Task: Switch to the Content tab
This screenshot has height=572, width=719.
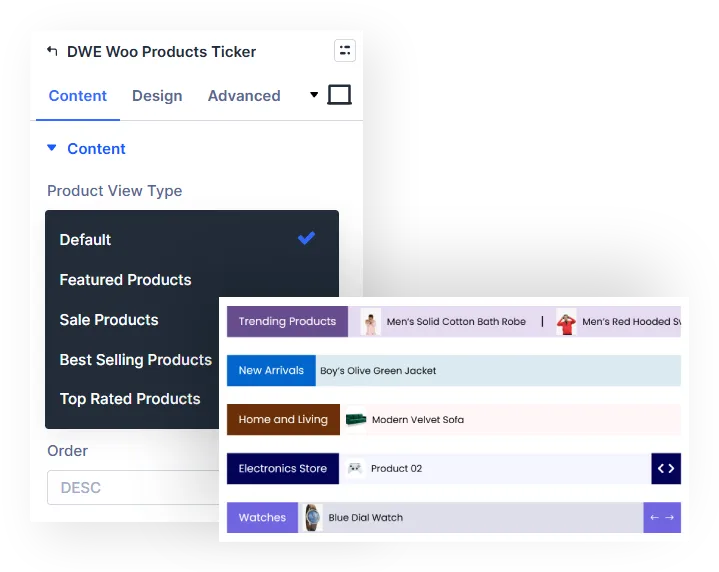Action: click(77, 95)
